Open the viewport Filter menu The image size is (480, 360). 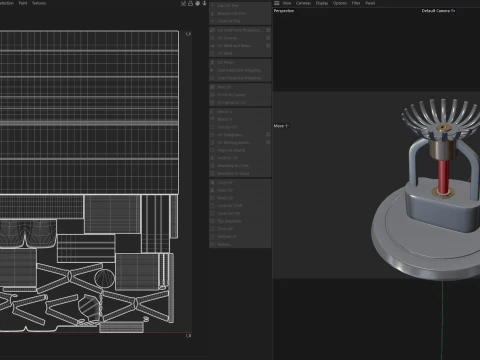356,3
